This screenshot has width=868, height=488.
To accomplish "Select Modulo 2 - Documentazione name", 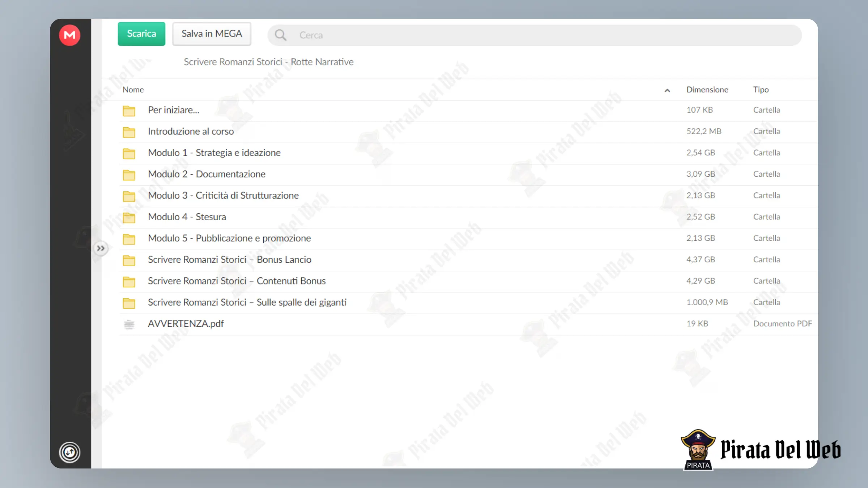I will [207, 174].
